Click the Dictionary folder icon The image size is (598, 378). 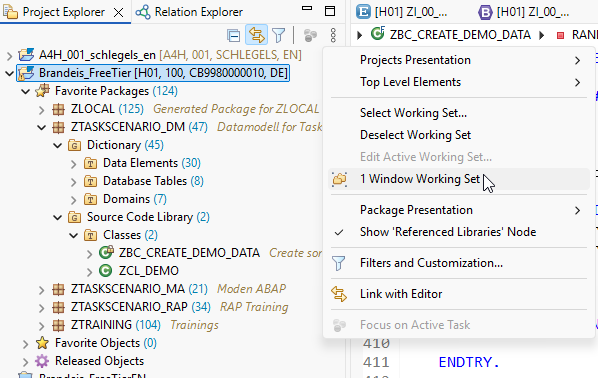[74, 145]
